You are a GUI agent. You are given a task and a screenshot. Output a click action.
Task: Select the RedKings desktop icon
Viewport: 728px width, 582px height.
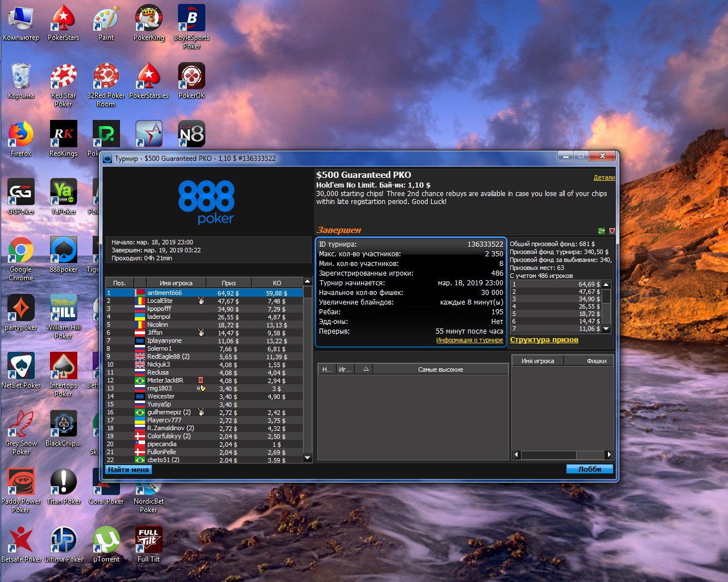click(63, 139)
